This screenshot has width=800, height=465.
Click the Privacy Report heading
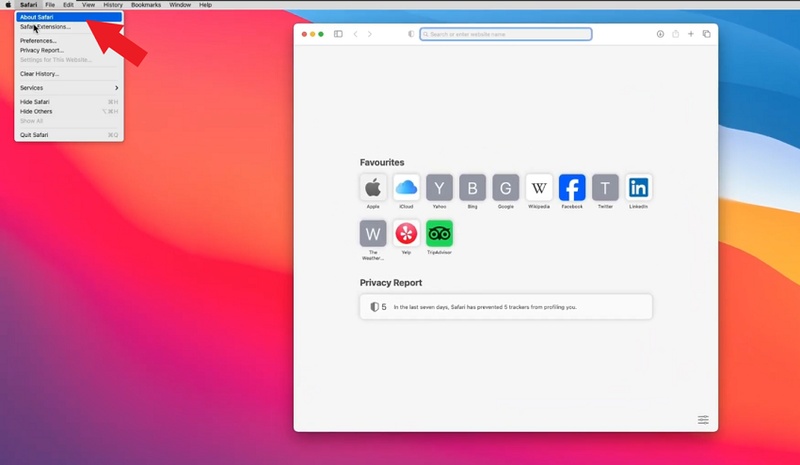point(391,283)
